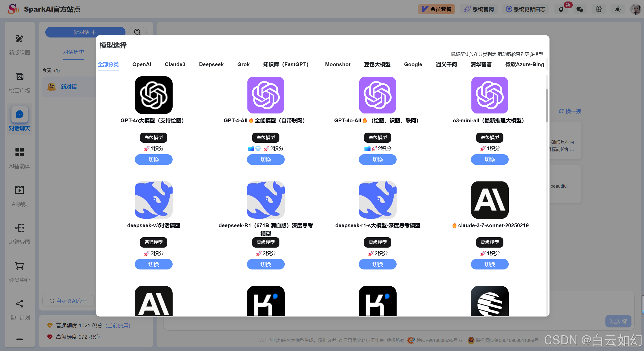Image resolution: width=644 pixels, height=351 pixels.
Task: Select the Deepseek category tab
Action: [x=211, y=64]
